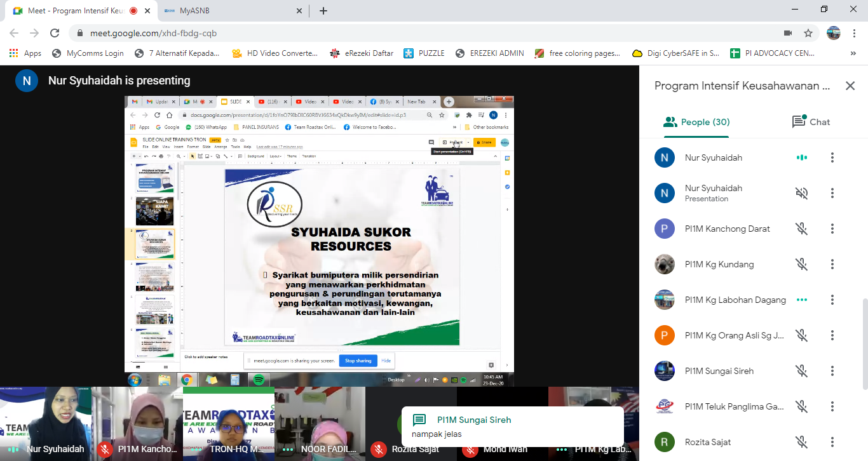The height and width of the screenshot is (461, 868).
Task: Select TRON-HQ video tile
Action: tap(229, 424)
